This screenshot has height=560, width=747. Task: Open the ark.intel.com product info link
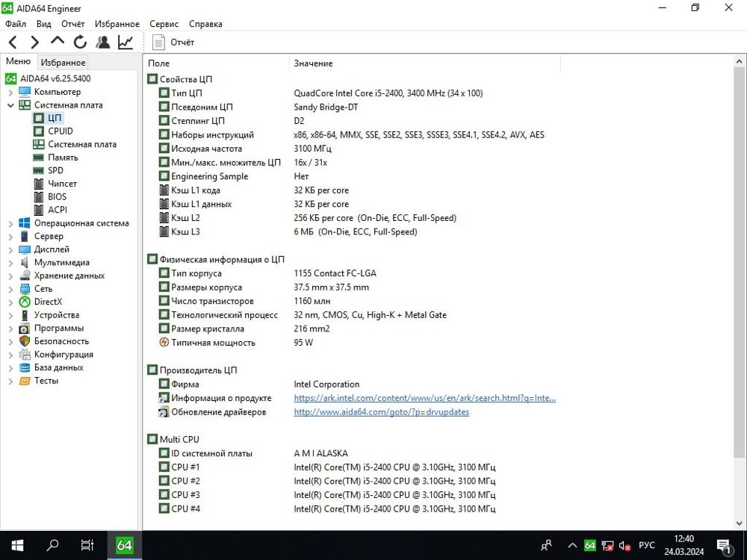pyautogui.click(x=424, y=398)
